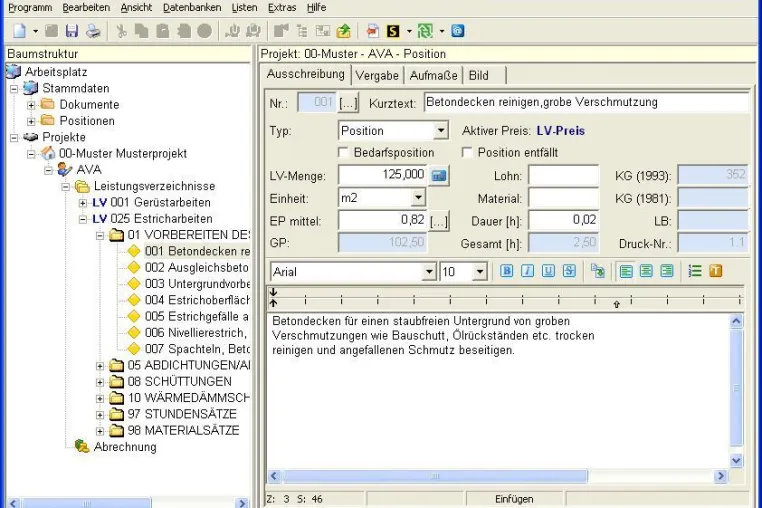Open the Einheit m2 dropdown
The image size is (762, 508).
418,197
